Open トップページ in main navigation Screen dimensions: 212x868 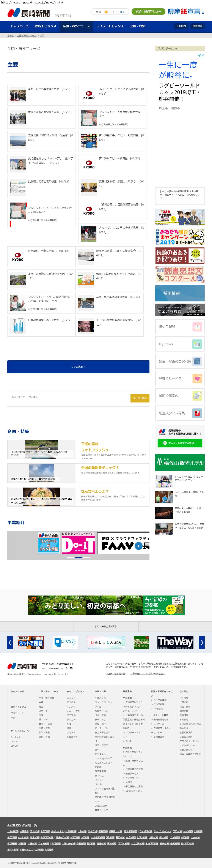tap(19, 26)
